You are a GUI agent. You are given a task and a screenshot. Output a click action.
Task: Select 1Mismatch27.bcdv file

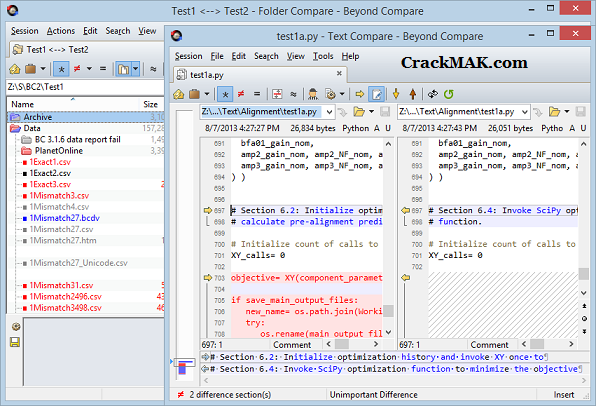coord(65,218)
